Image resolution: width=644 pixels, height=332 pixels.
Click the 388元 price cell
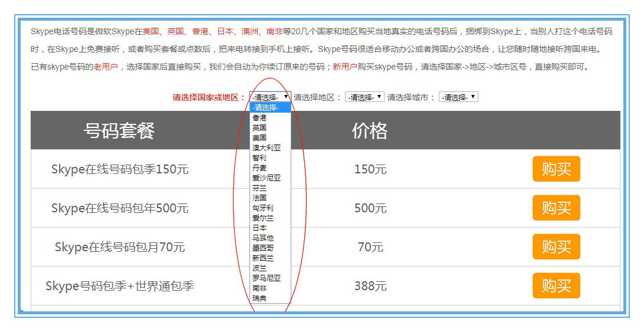[x=370, y=286]
